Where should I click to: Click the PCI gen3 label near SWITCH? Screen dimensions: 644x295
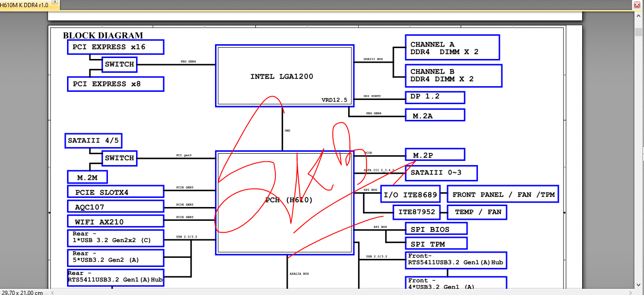pos(184,155)
